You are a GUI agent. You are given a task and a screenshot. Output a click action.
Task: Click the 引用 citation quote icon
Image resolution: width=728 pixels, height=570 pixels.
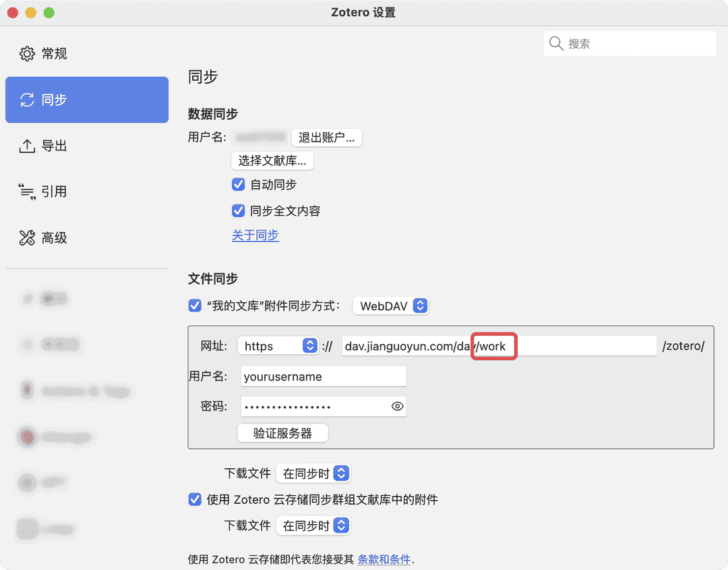pyautogui.click(x=27, y=191)
